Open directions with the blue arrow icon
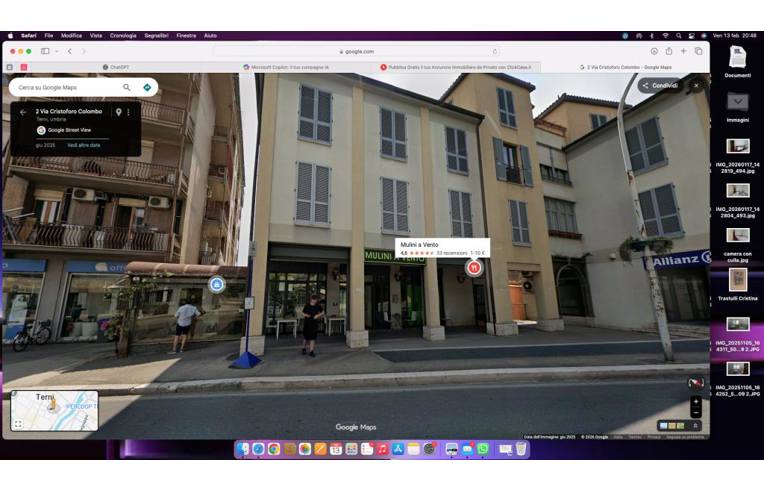The image size is (764, 492). (x=147, y=87)
